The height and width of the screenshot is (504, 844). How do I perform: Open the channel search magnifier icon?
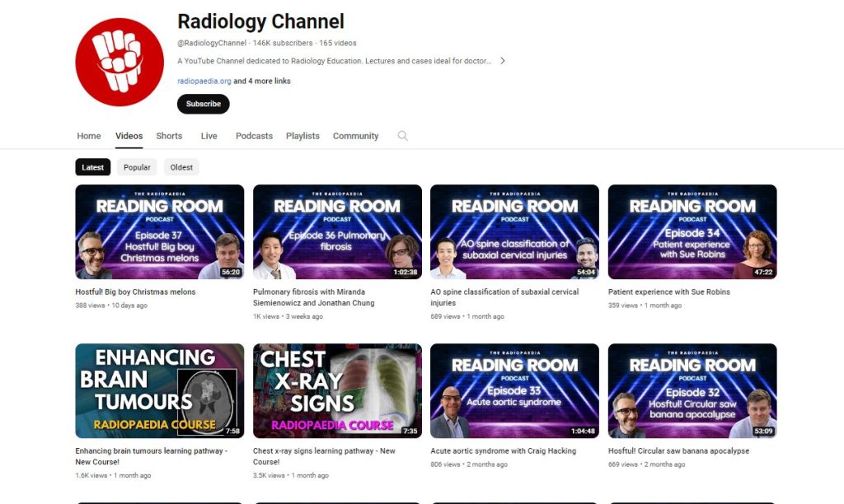(402, 136)
